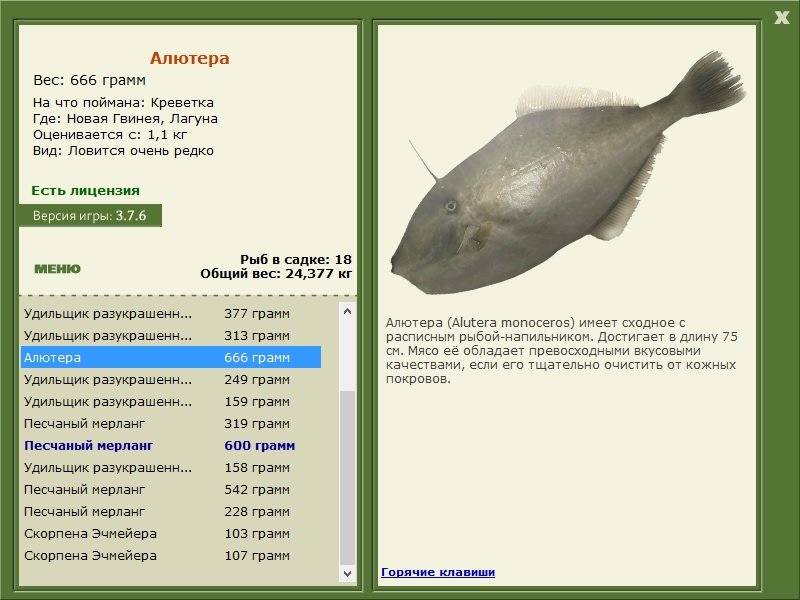Select the Песчаный мерланг 542 грамм row

(x=171, y=489)
